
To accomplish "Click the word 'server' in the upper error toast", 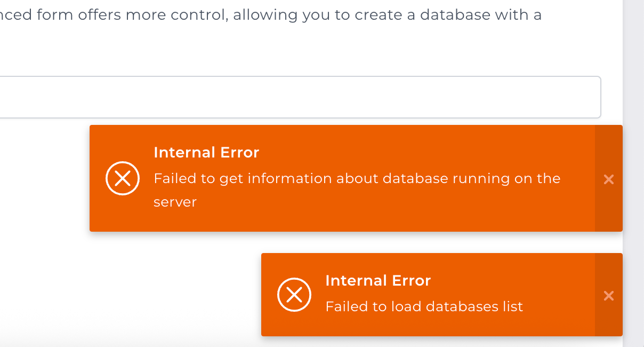I will (x=175, y=202).
